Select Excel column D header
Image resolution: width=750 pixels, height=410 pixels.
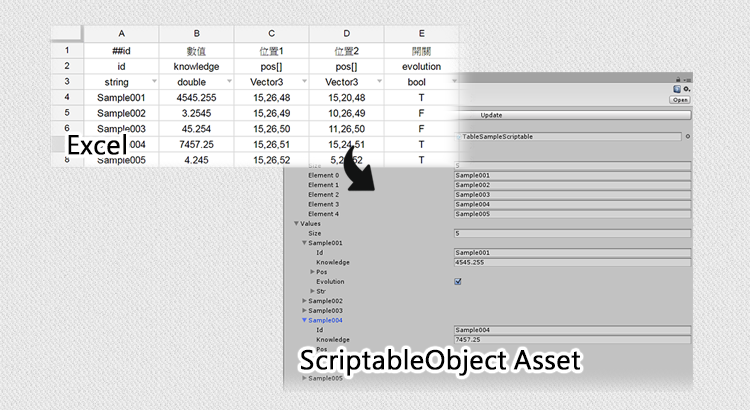coord(347,33)
